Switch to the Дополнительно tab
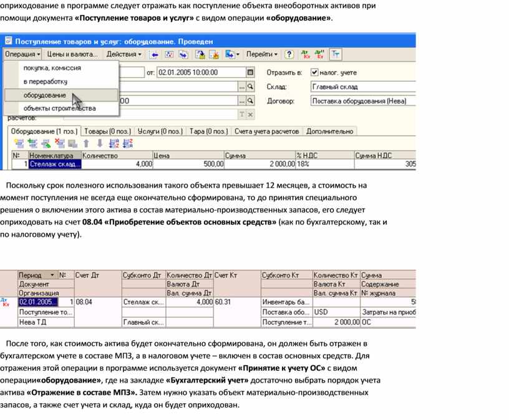 pos(329,131)
